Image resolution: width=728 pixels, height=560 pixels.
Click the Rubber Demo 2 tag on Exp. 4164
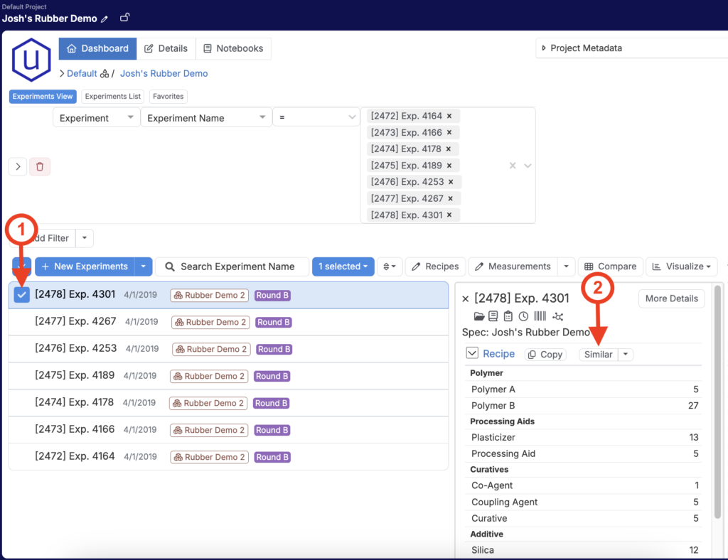[210, 458]
